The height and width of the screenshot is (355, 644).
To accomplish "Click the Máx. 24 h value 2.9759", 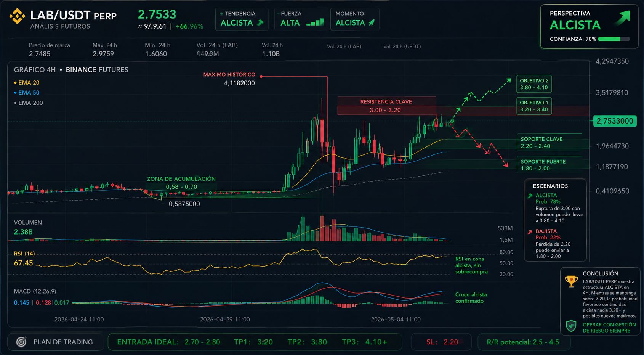I will (x=103, y=54).
